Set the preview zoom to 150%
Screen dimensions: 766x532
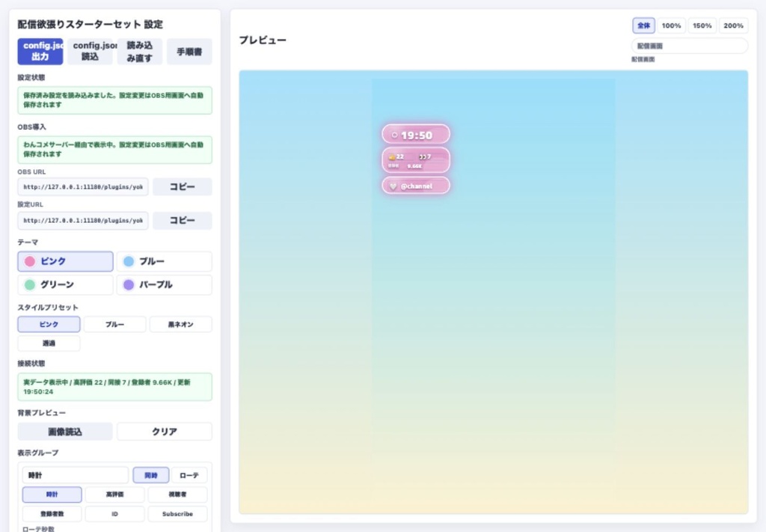702,25
